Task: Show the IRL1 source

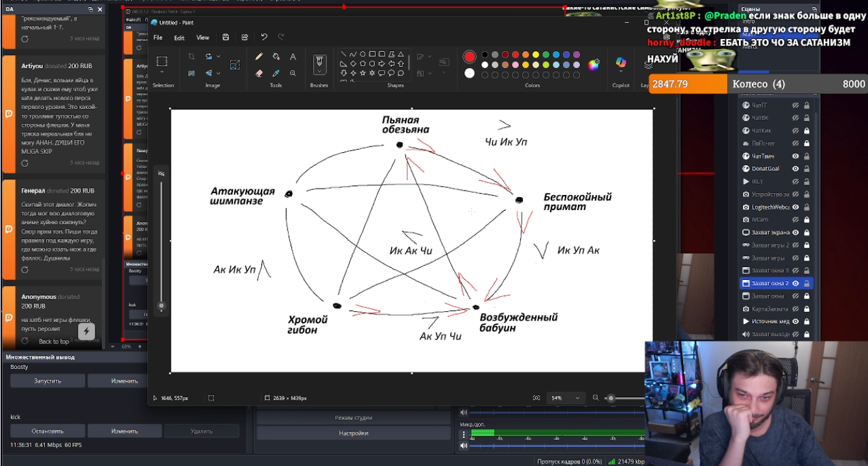Action: click(x=795, y=181)
